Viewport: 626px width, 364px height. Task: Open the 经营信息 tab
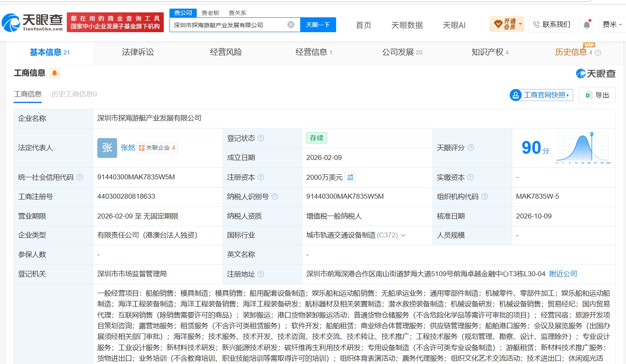click(314, 52)
